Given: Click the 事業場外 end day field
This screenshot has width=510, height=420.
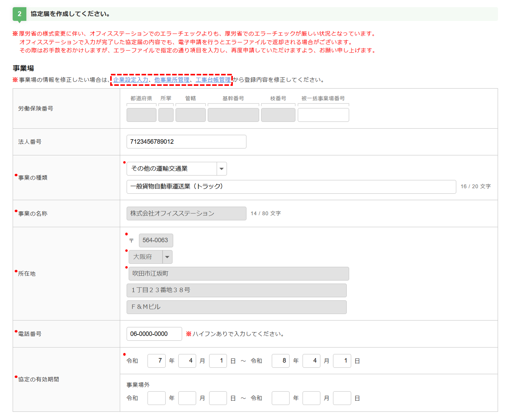Looking at the screenshot, I should (x=342, y=398).
